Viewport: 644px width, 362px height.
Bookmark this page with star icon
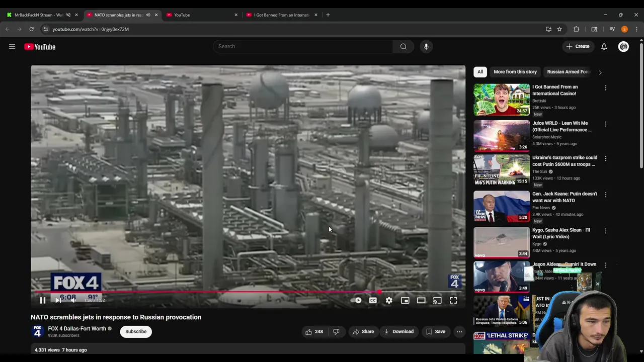click(559, 29)
